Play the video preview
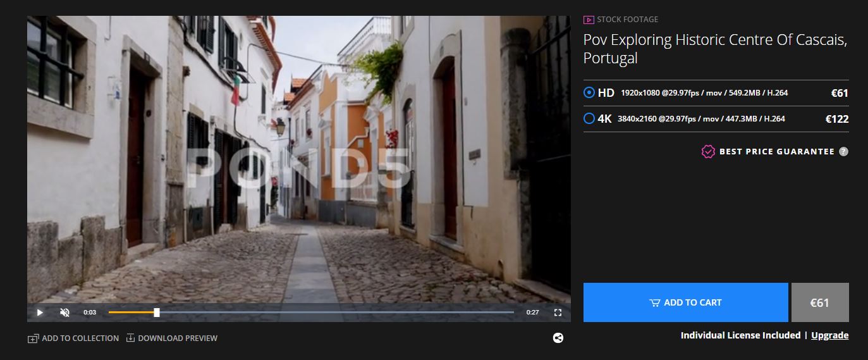The height and width of the screenshot is (360, 868). [40, 313]
